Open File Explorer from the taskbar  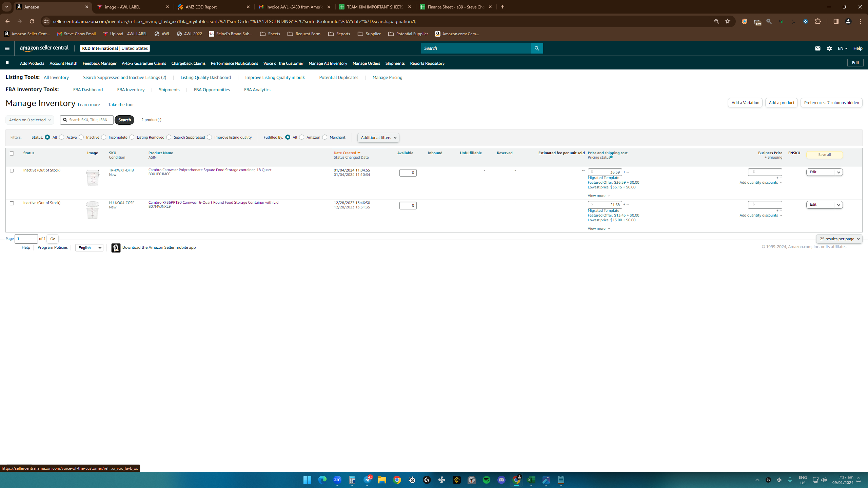pyautogui.click(x=382, y=480)
